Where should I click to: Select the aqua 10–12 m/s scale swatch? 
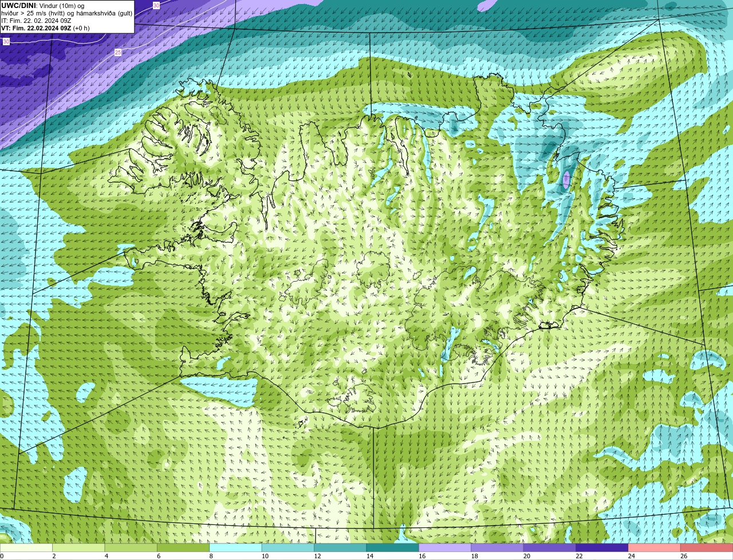[x=288, y=548]
